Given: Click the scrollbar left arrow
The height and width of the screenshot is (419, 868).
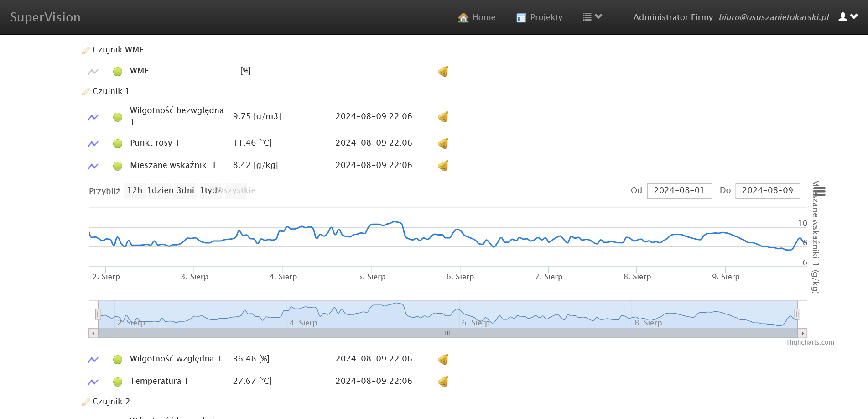Looking at the screenshot, I should [x=94, y=333].
